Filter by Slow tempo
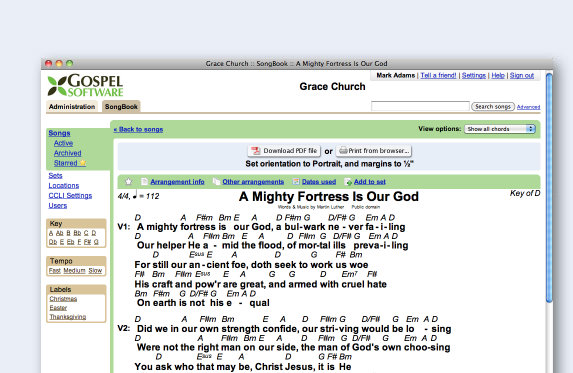 click(95, 270)
